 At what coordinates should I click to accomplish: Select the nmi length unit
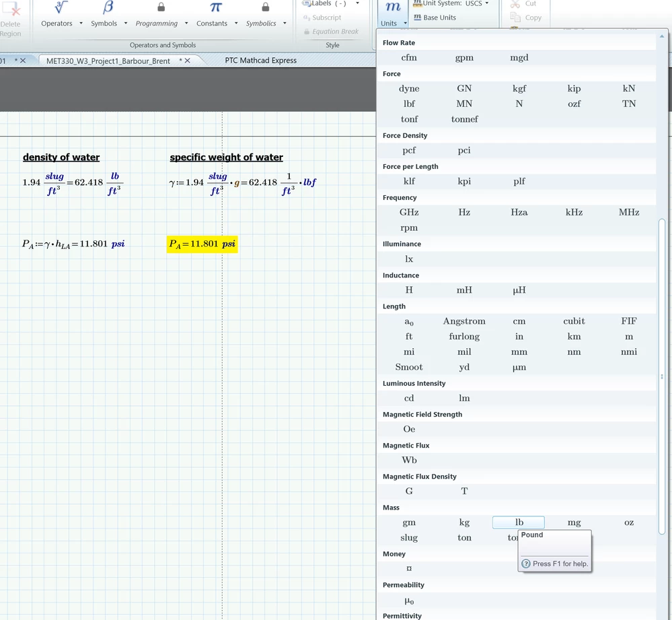629,351
